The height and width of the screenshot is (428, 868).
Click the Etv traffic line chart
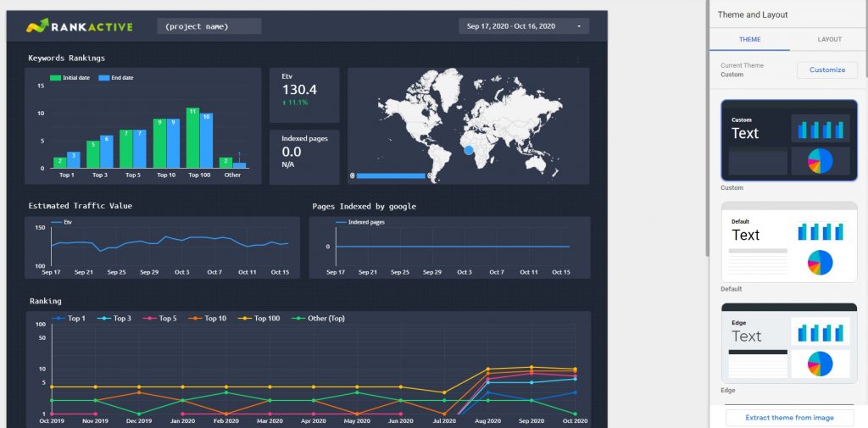tap(162, 247)
